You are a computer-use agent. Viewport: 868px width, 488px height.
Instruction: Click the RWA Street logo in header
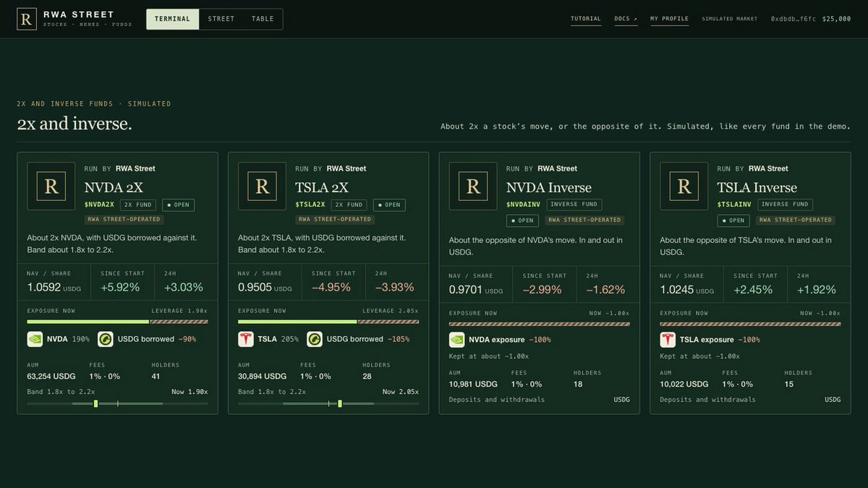pos(26,19)
